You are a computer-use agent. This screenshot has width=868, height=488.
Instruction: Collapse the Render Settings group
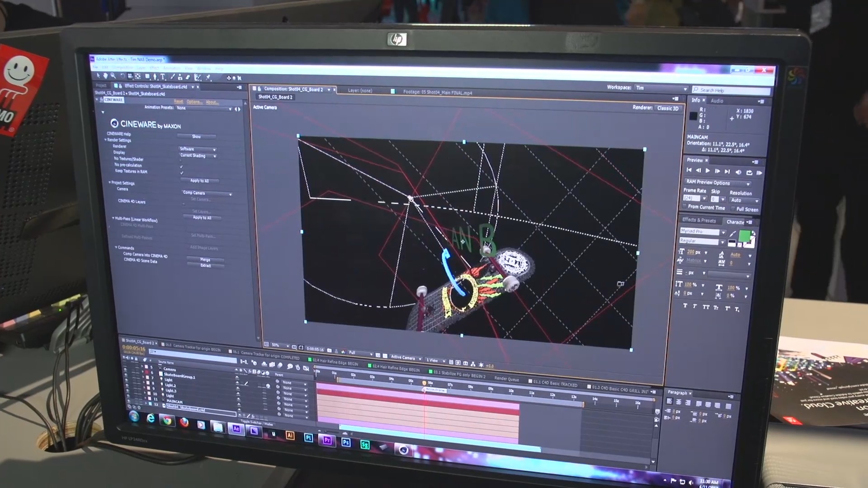106,140
